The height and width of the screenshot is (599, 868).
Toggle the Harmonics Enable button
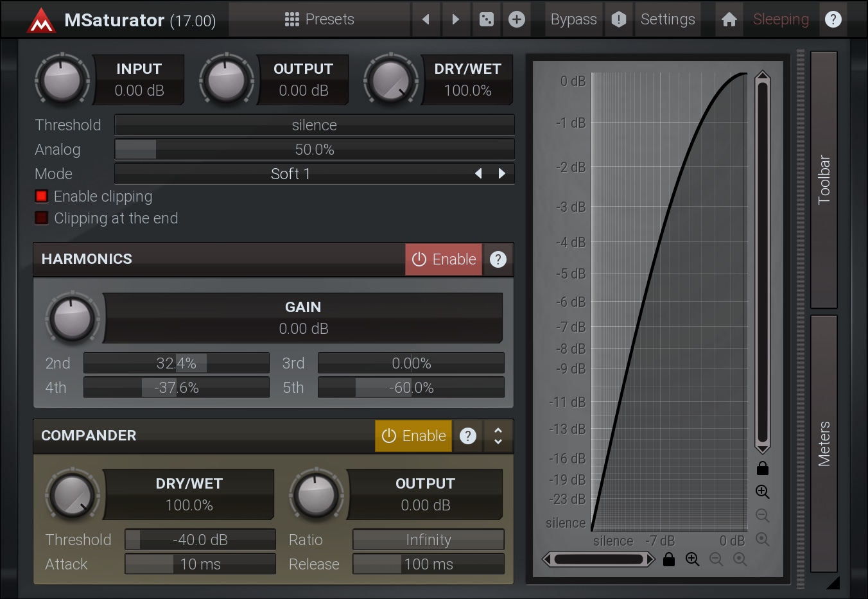(x=444, y=259)
